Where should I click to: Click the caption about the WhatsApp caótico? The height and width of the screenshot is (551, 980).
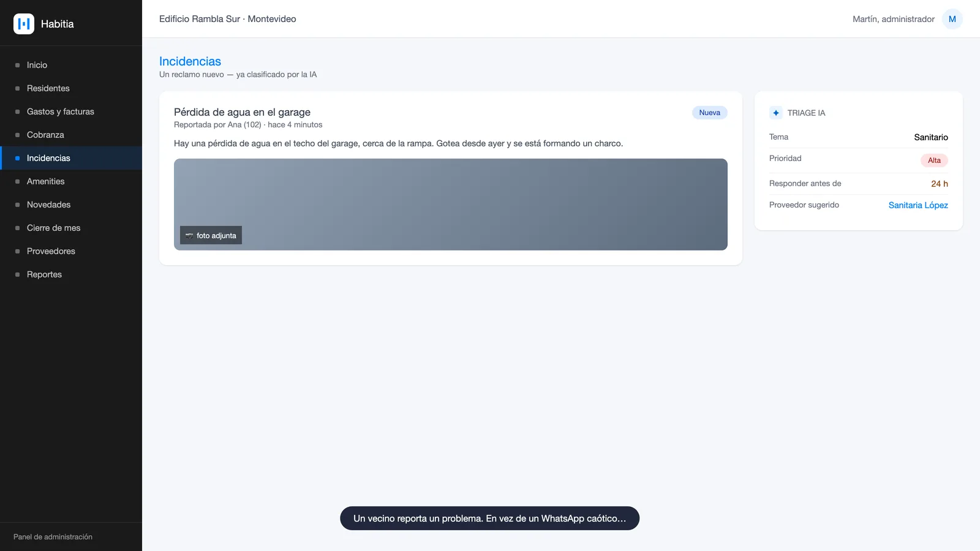489,519
